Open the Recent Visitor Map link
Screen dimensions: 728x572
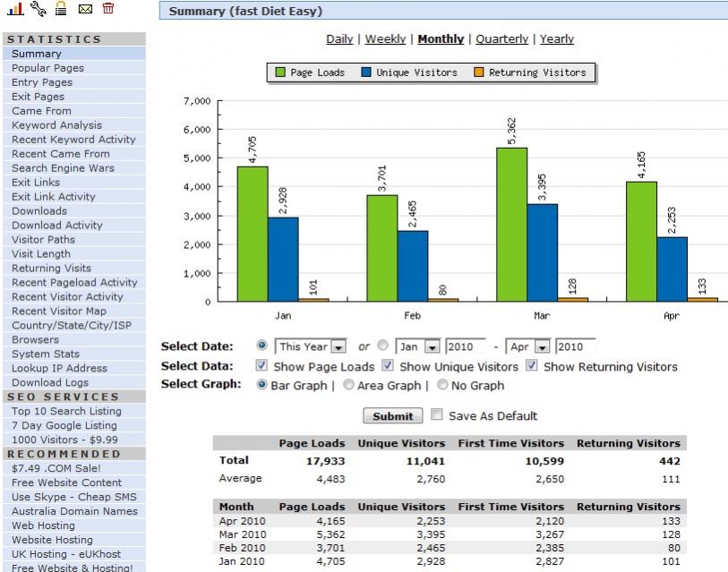(58, 312)
